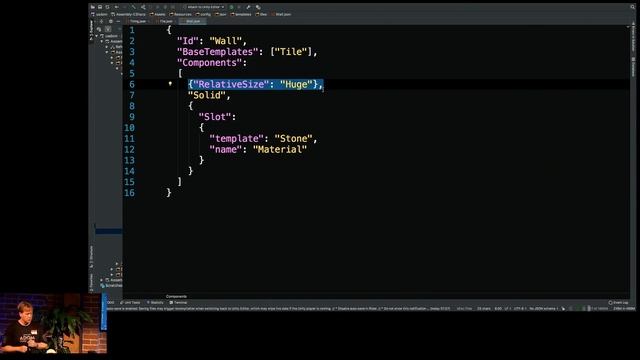Click the "name" key on line 12

pos(226,149)
